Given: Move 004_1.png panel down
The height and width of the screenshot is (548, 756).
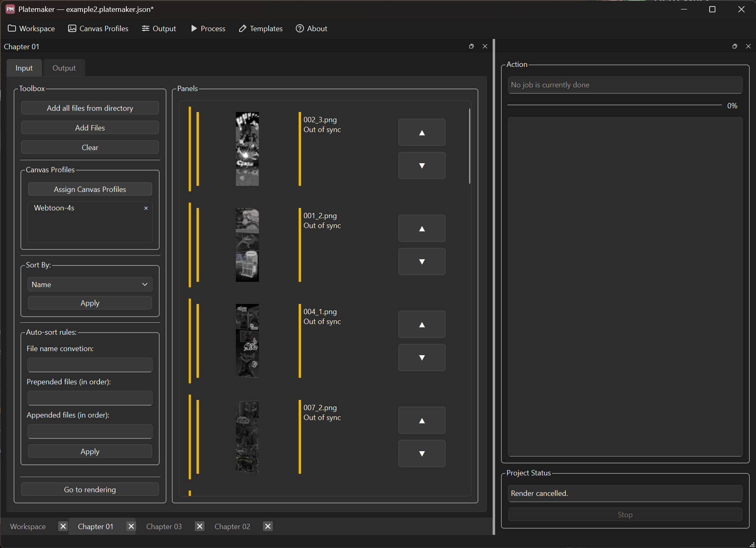Looking at the screenshot, I should [x=422, y=358].
